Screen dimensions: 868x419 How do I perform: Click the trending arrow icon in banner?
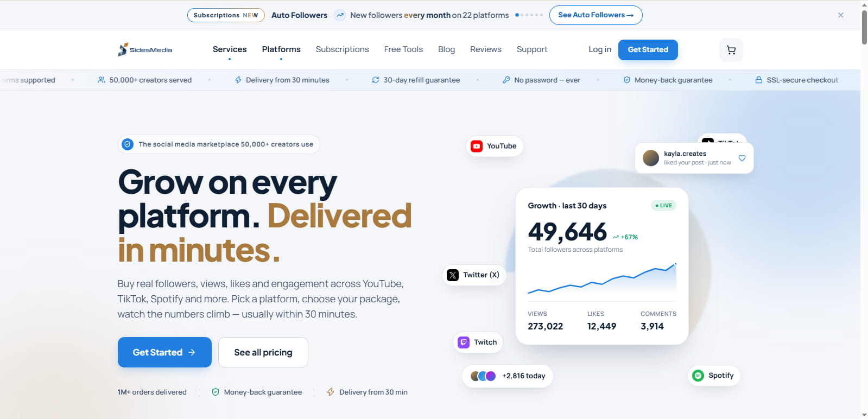(x=340, y=15)
